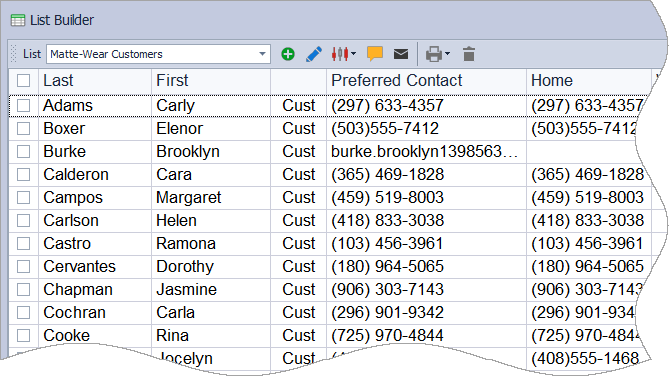Click the List Builder title icon
The image size is (669, 377).
(x=18, y=20)
